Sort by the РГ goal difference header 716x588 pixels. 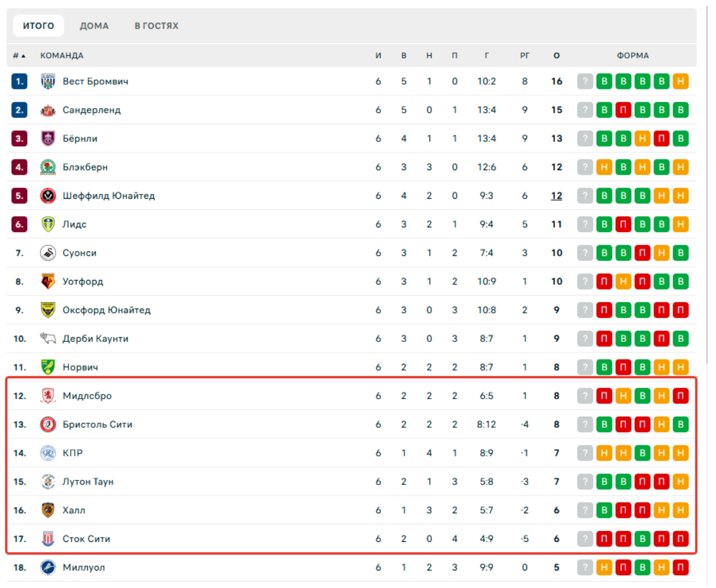point(525,56)
